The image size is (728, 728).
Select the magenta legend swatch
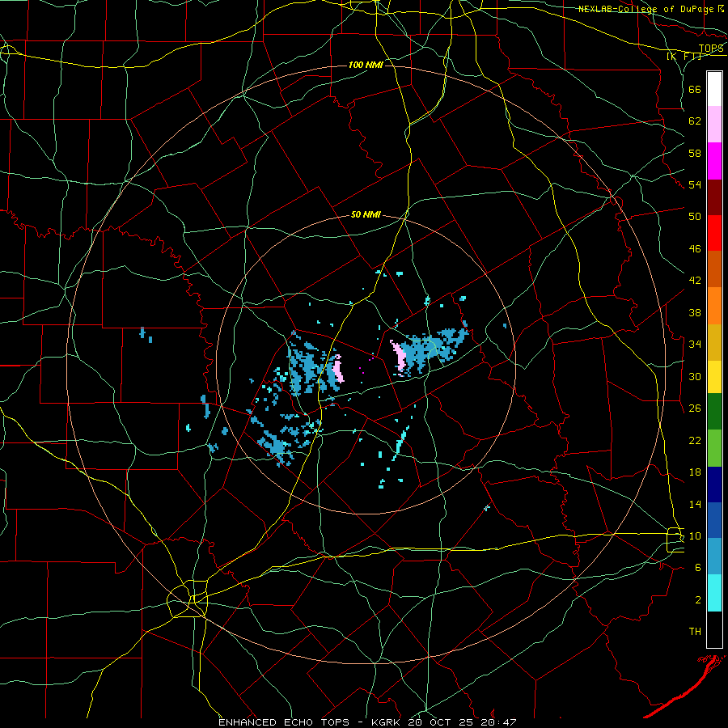714,161
